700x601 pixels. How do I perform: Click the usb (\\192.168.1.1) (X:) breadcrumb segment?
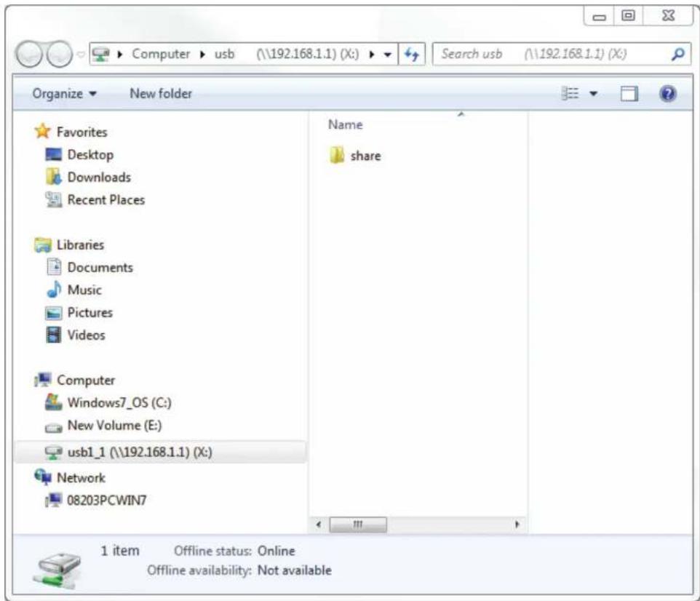(287, 54)
